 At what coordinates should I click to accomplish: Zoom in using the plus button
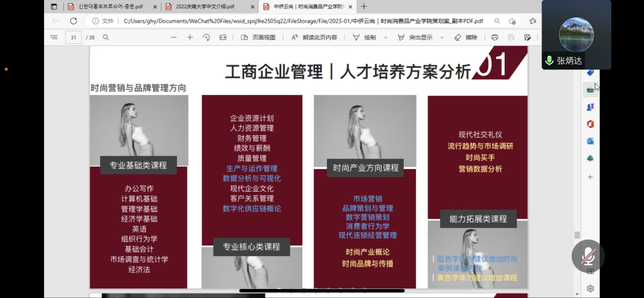(190, 37)
